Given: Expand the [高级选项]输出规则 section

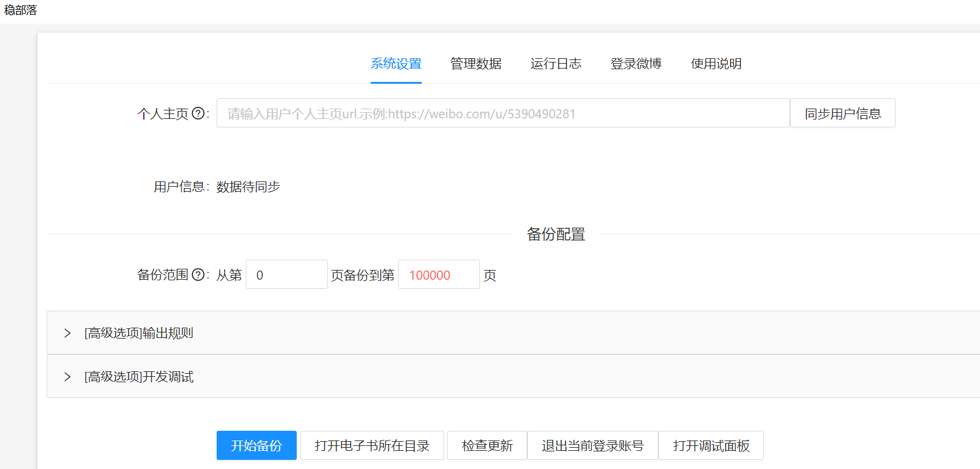Looking at the screenshot, I should coord(139,333).
